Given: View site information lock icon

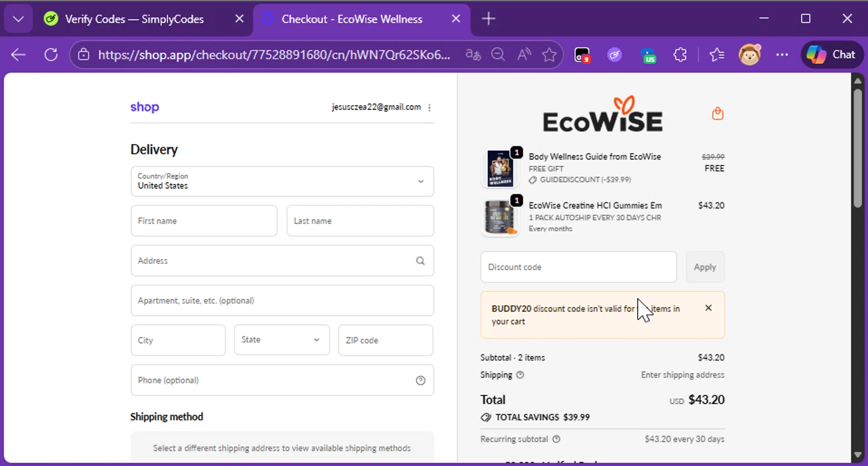Looking at the screenshot, I should click(x=84, y=55).
